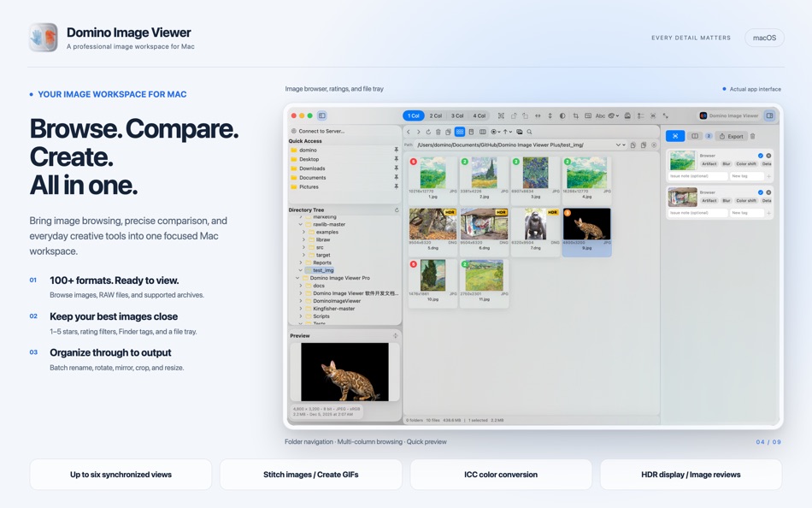Image resolution: width=812 pixels, height=508 pixels.
Task: Click the first item's Artifact tag
Action: pos(709,164)
